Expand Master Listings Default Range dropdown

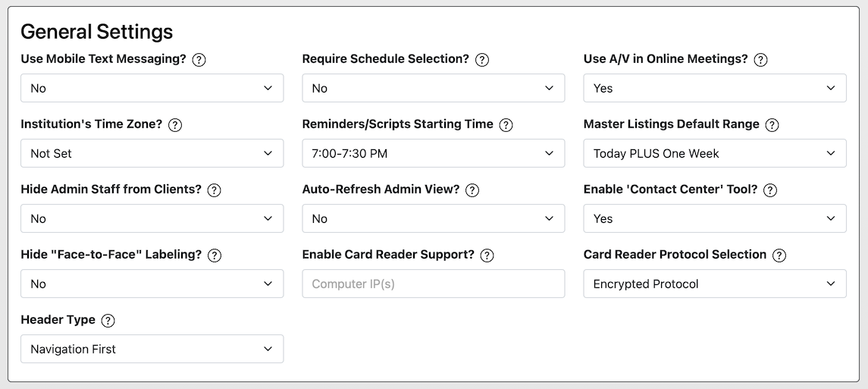714,153
